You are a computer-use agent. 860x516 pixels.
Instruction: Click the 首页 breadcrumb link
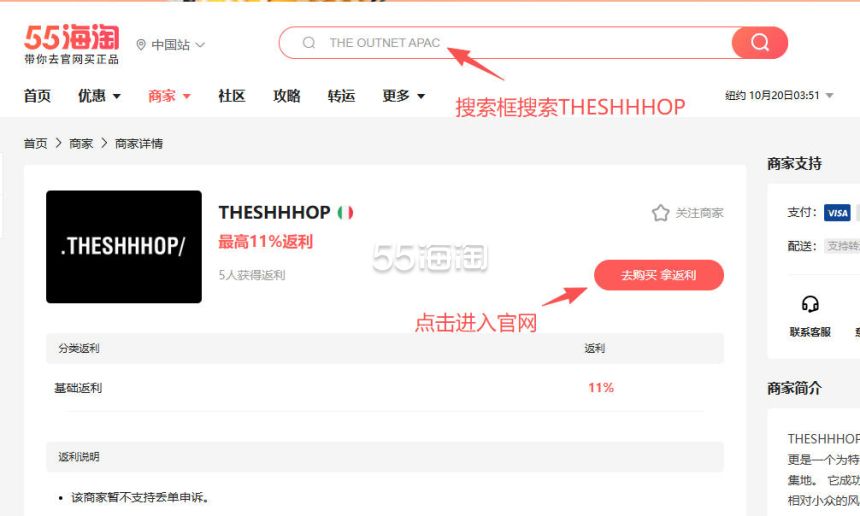click(36, 144)
